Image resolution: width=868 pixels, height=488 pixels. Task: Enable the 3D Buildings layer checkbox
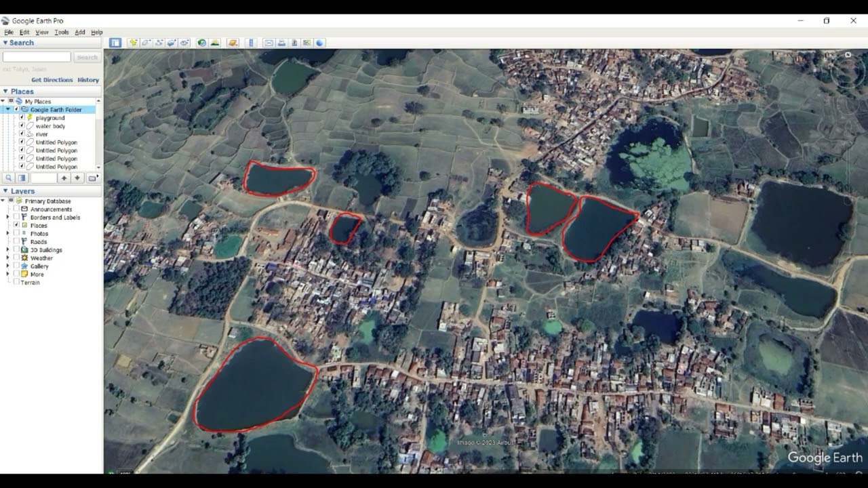tap(16, 249)
